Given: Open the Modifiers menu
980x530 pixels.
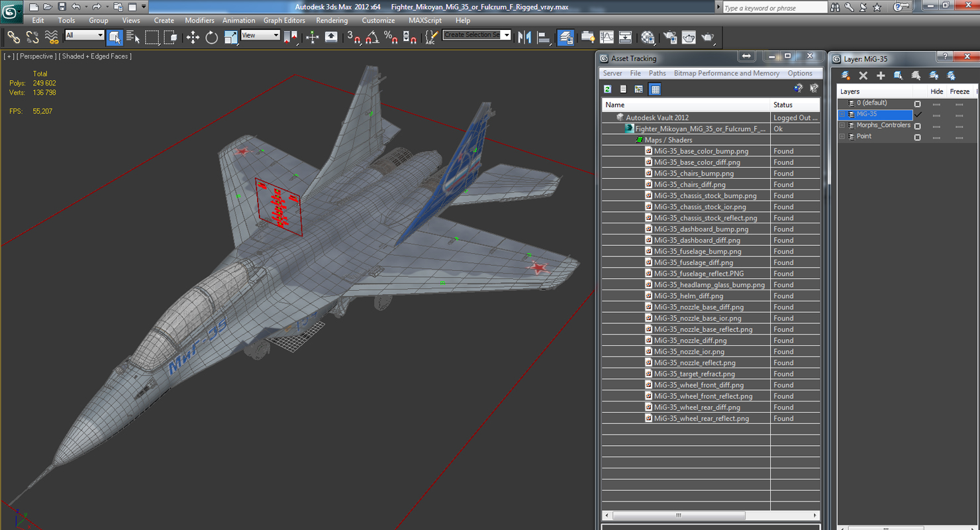Looking at the screenshot, I should [199, 21].
